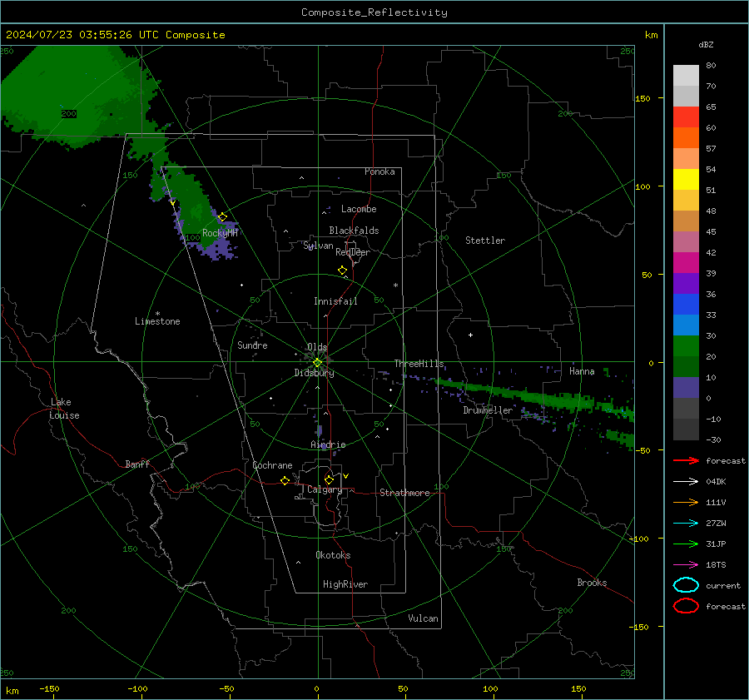Click the RockyMH label

tap(220, 233)
